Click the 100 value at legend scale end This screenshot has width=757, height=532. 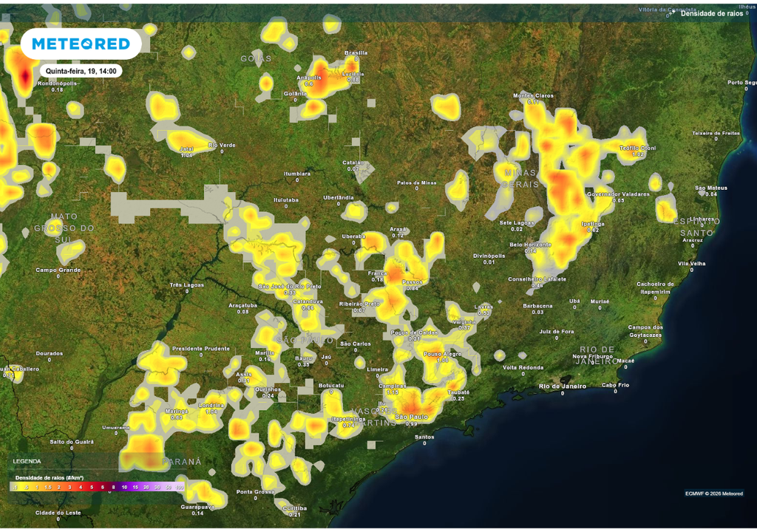180,488
